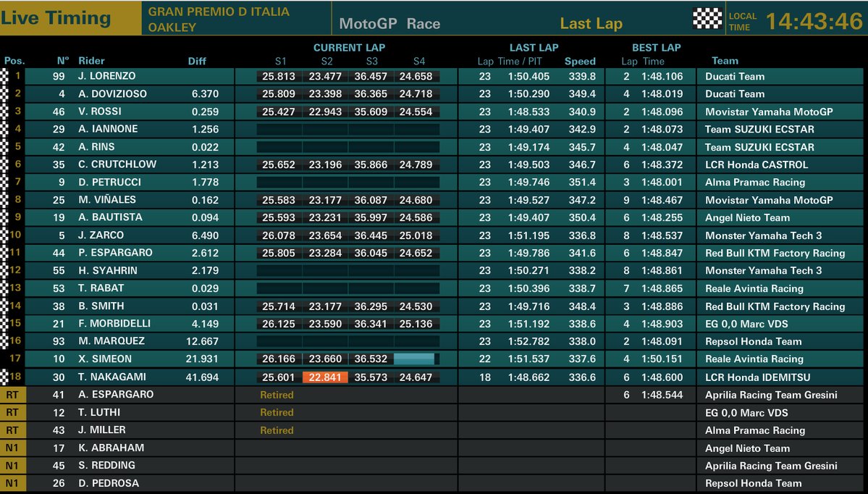Click rider name V. Rossi
The width and height of the screenshot is (868, 494).
coord(100,112)
